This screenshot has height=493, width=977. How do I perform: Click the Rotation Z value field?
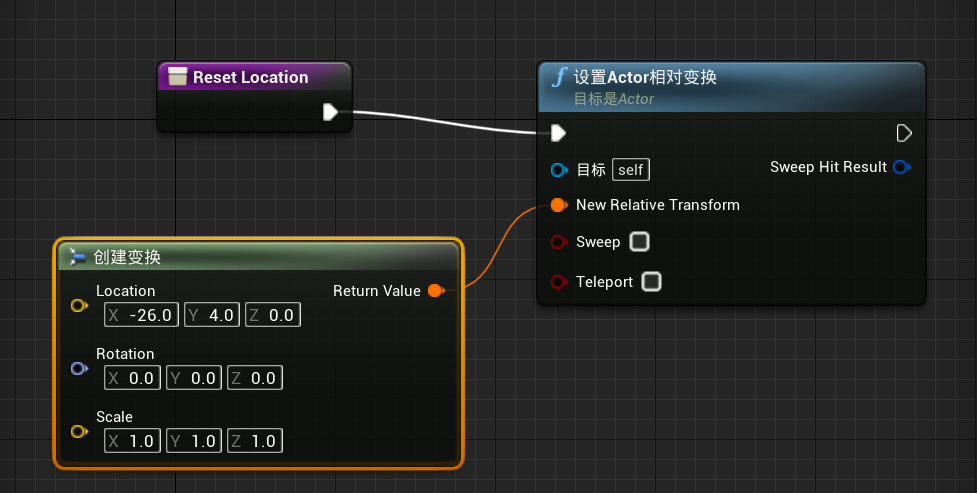254,378
